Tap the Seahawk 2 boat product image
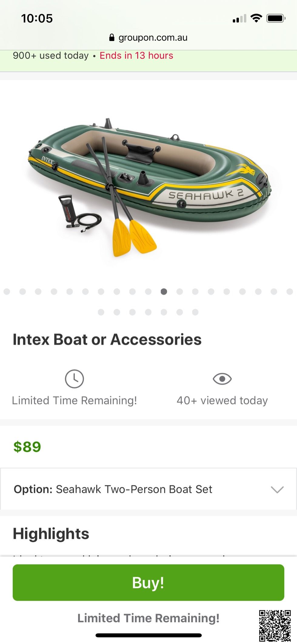Viewport: 297px width, 644px height. 148,185
